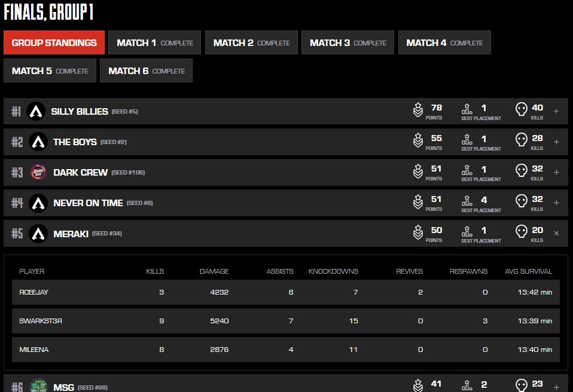Click MILEENA damage value 2876
This screenshot has height=392, width=573.
coord(220,350)
